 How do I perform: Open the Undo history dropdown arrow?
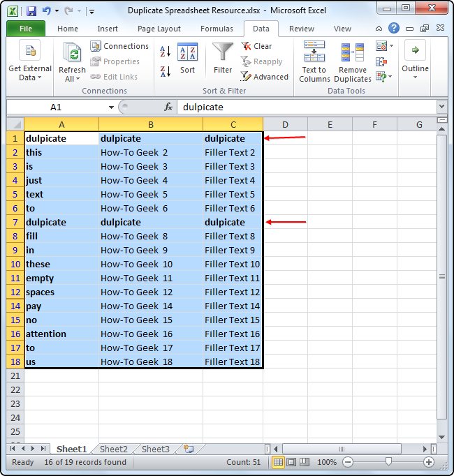[57, 11]
